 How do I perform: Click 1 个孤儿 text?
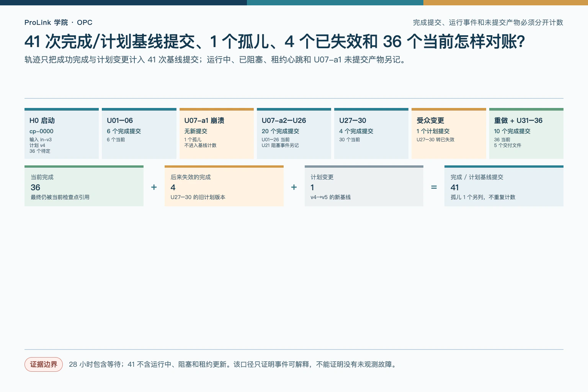(x=193, y=140)
